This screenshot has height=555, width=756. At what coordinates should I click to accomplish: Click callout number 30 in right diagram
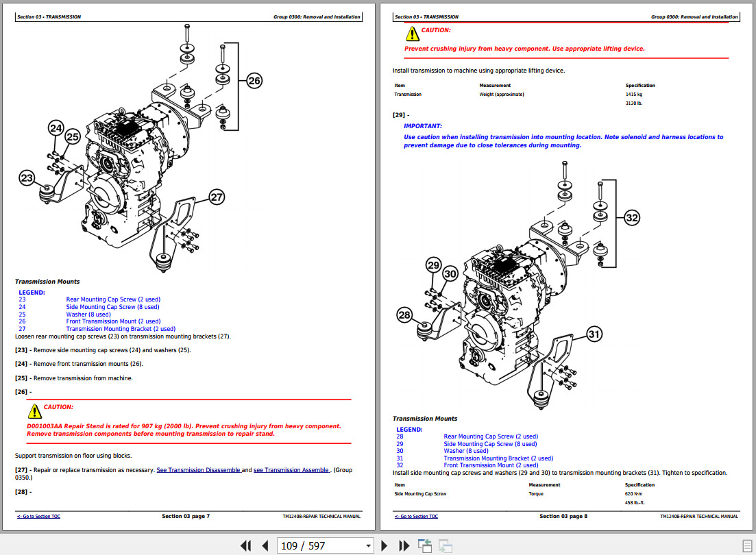pos(450,274)
